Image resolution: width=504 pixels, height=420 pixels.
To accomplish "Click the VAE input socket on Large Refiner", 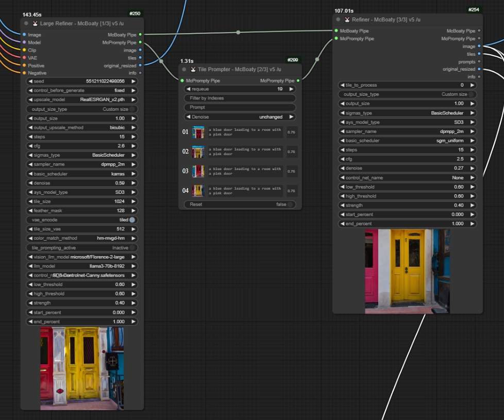I will [x=24, y=58].
